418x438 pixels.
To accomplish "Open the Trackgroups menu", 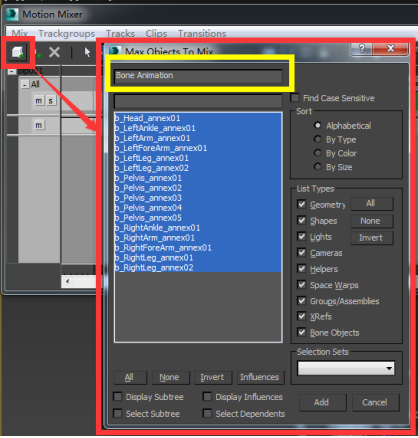I will [67, 34].
